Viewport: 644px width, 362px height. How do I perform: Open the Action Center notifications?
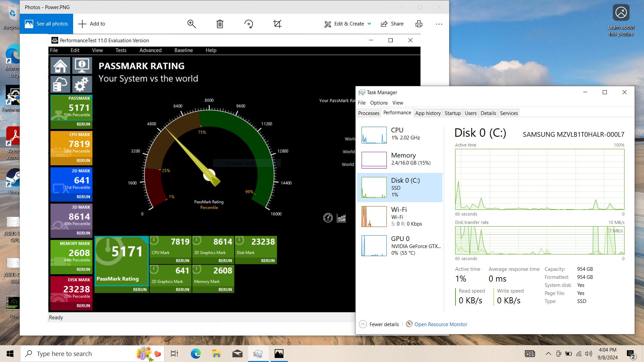(x=631, y=354)
